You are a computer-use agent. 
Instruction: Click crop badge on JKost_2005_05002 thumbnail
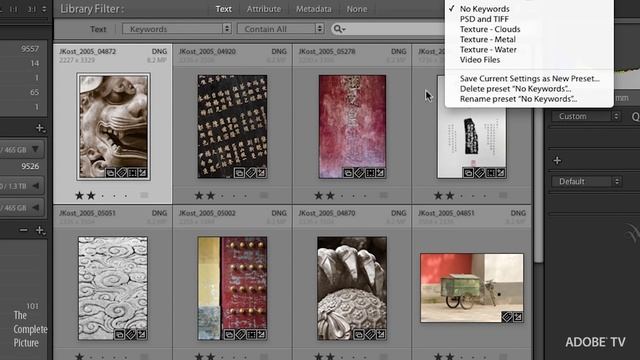pos(251,335)
